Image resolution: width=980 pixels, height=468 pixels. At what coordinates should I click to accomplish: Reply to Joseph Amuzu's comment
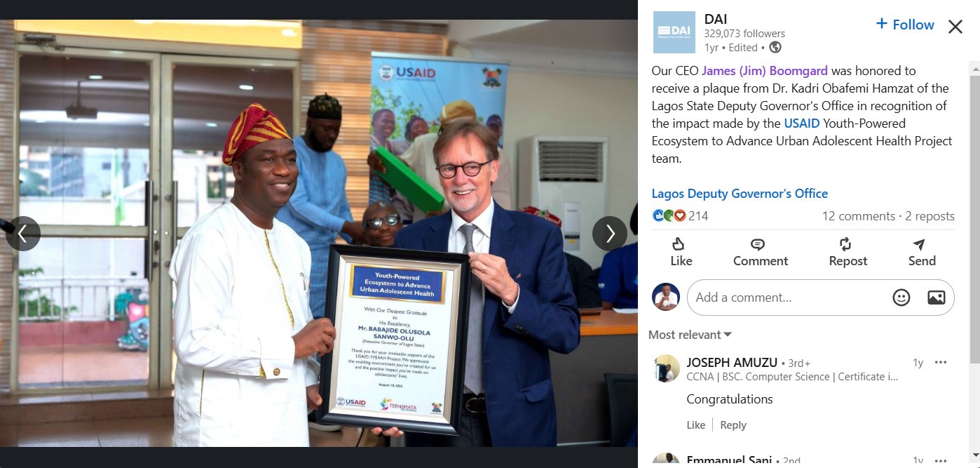pyautogui.click(x=733, y=425)
